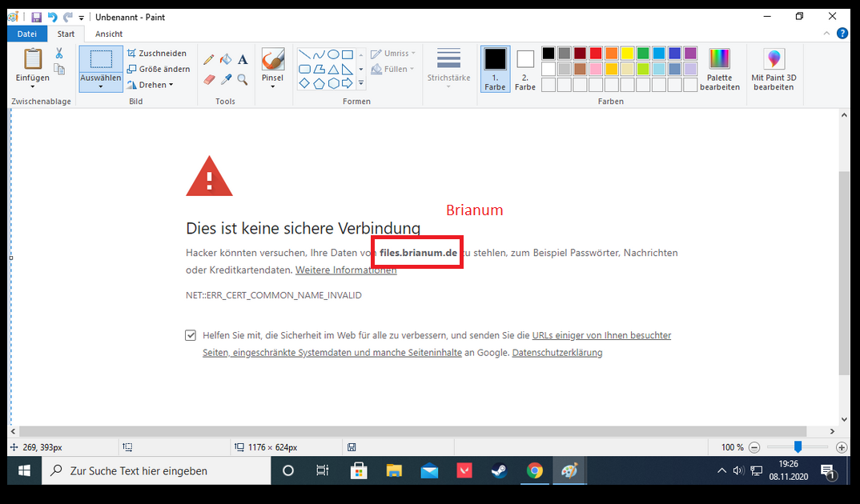The width and height of the screenshot is (860, 504).
Task: Switch to the Ansicht ribbon tab
Action: pos(109,34)
